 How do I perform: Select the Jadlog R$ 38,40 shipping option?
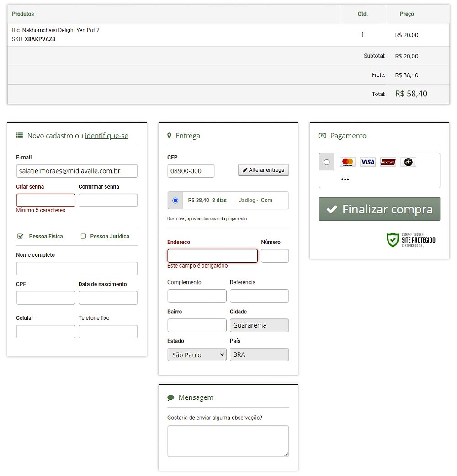click(x=175, y=201)
